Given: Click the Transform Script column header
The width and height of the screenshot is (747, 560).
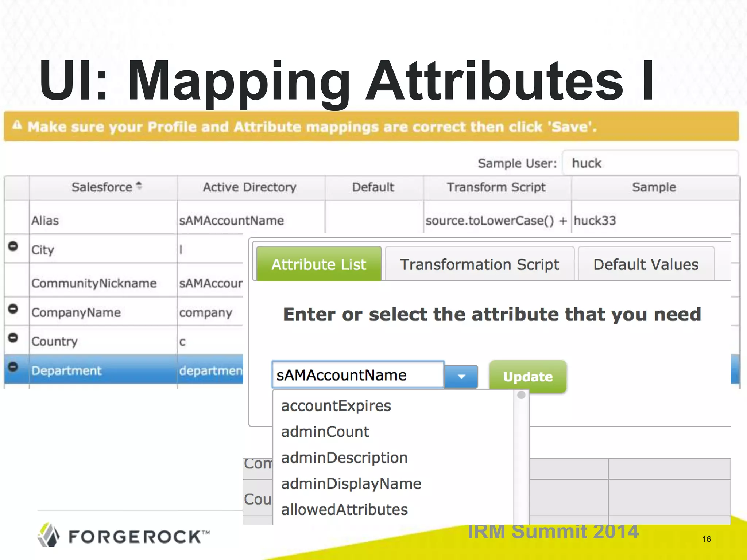Looking at the screenshot, I should tap(497, 187).
